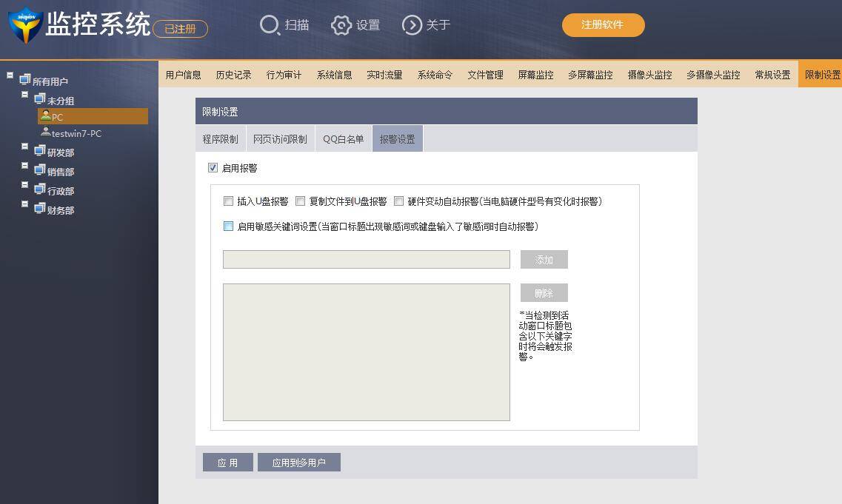Enable the 启用敏感关键词设置 checkbox
This screenshot has height=504, width=842.
tap(228, 226)
